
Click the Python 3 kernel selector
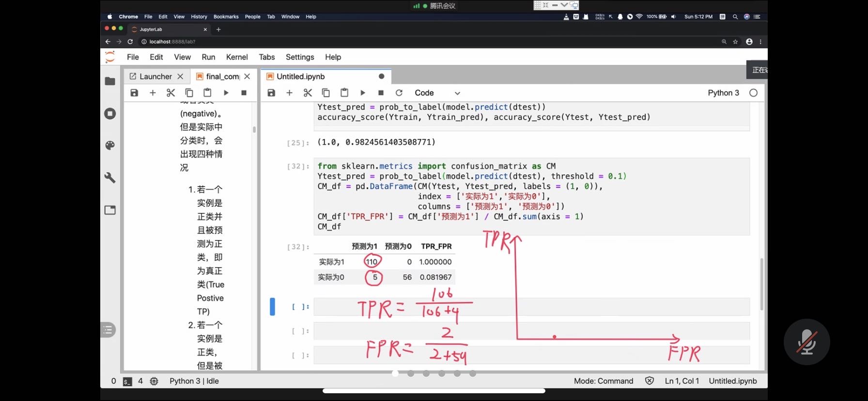pyautogui.click(x=723, y=93)
